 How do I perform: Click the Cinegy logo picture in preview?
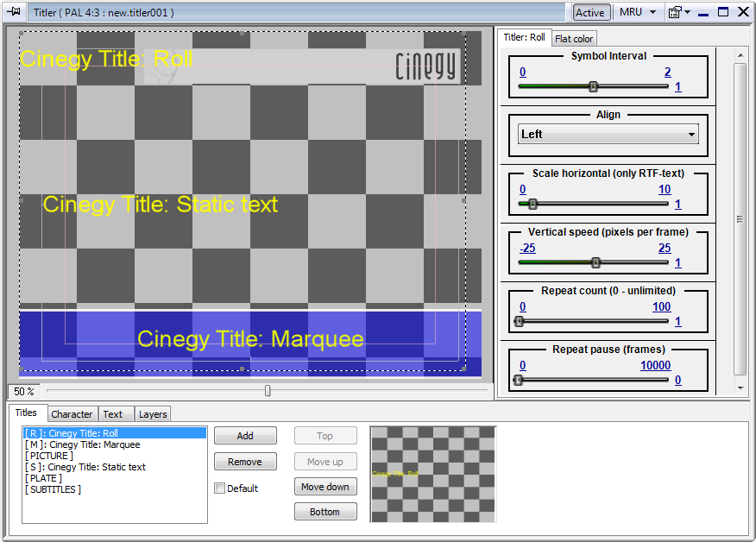[x=302, y=66]
